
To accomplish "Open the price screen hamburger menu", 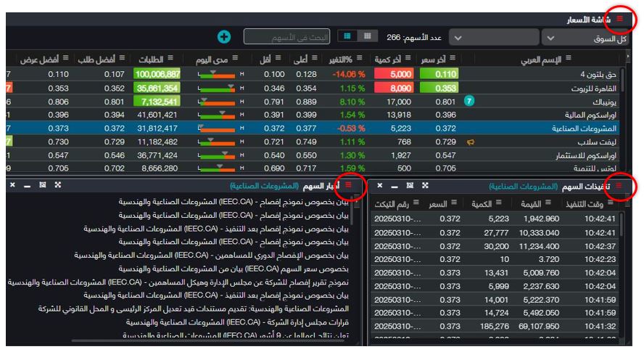I will (x=619, y=20).
